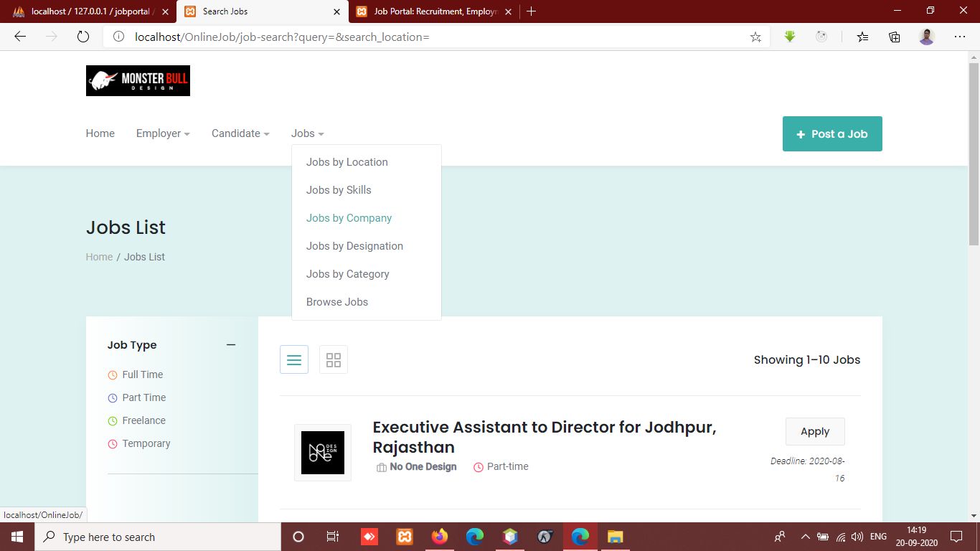The image size is (980, 551).
Task: Open the taskbar clock and calendar
Action: (x=917, y=537)
